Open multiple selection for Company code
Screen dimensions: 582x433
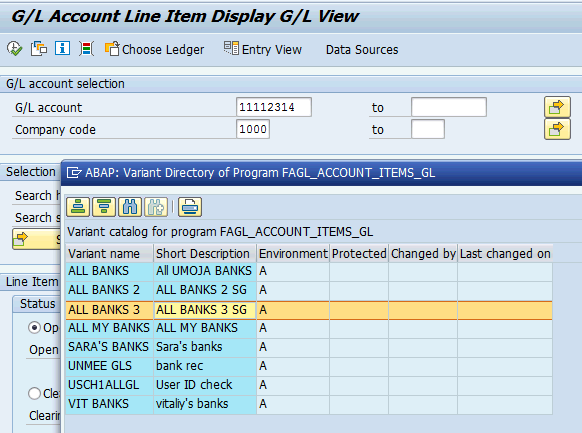coord(557,129)
